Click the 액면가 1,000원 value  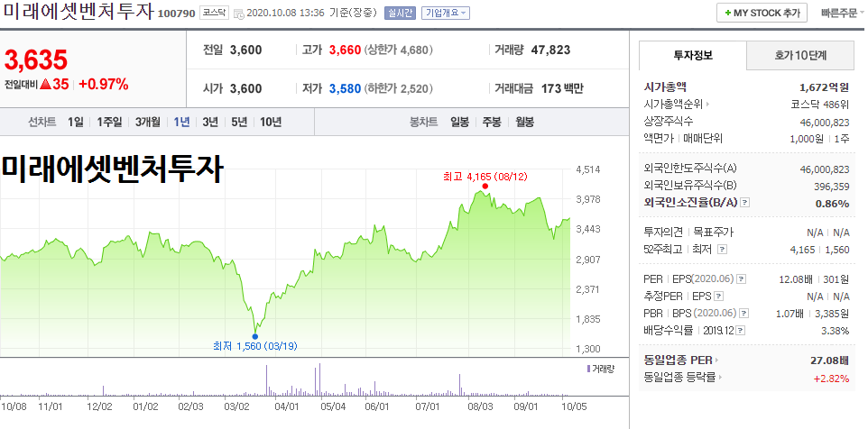[x=806, y=139]
